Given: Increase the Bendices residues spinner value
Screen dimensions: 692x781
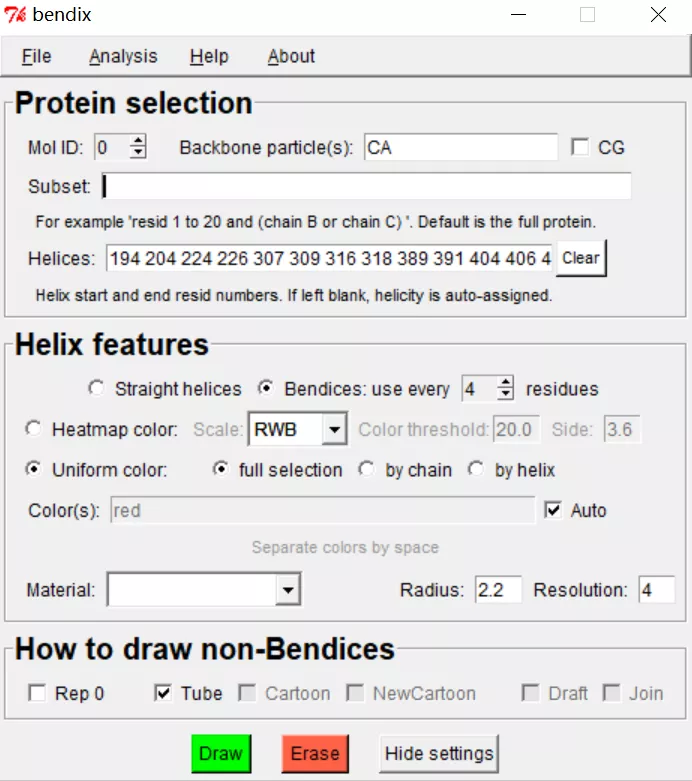Looking at the screenshot, I should pos(506,382).
